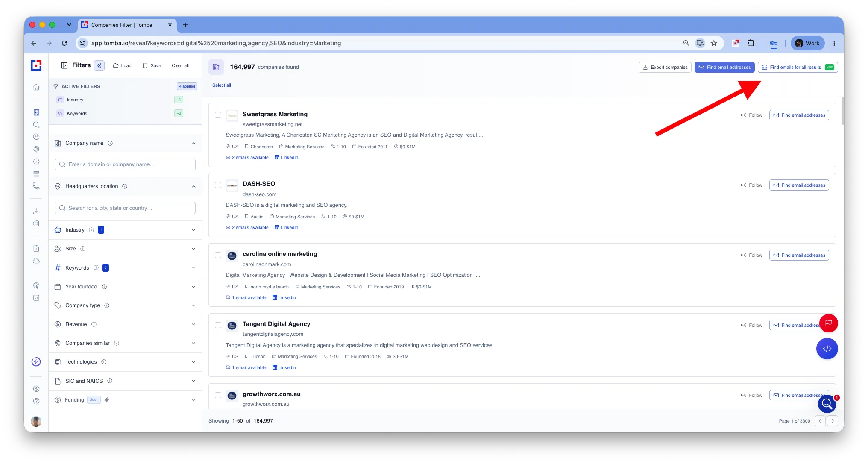Clear all filters
This screenshot has height=464, width=868.
point(180,65)
